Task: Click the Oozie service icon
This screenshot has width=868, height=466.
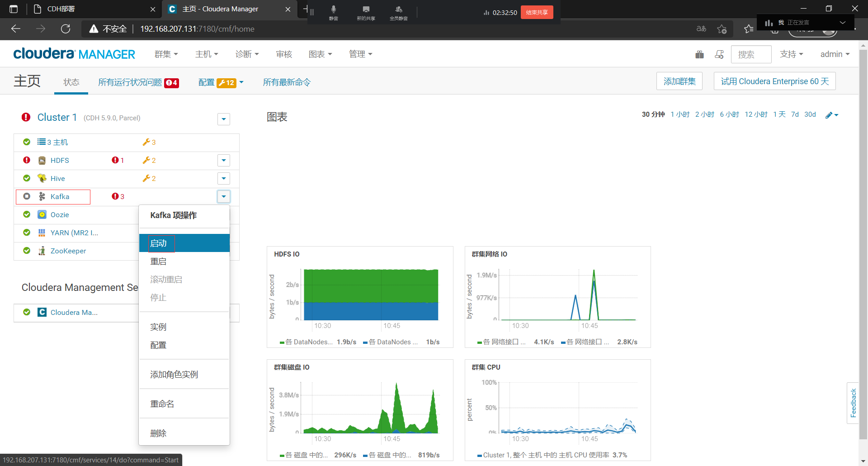Action: [x=42, y=214]
